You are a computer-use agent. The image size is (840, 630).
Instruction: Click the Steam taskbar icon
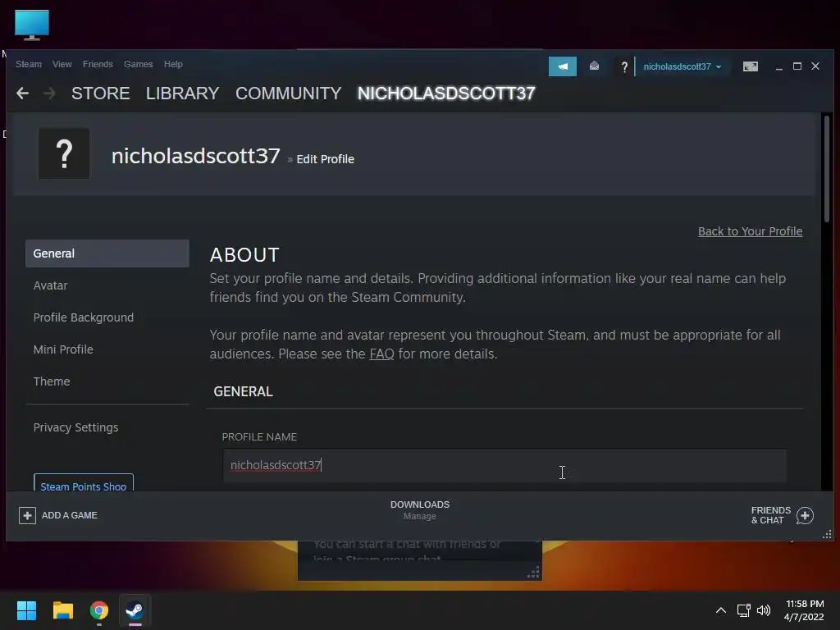coord(135,610)
